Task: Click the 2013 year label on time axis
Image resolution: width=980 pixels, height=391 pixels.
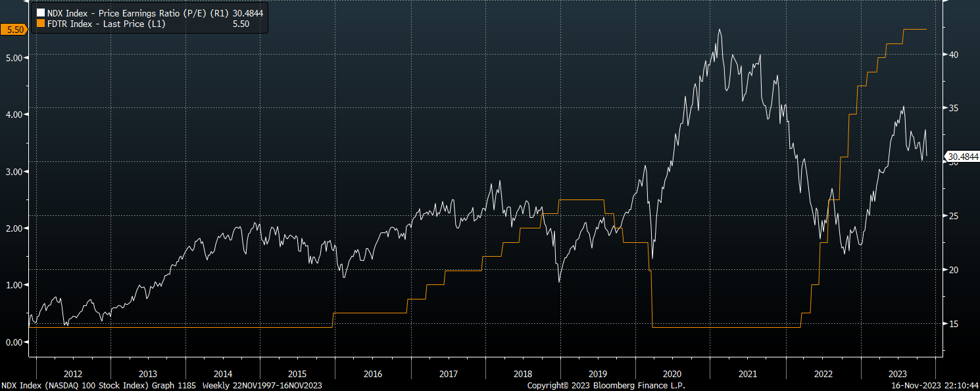Action: pos(148,374)
